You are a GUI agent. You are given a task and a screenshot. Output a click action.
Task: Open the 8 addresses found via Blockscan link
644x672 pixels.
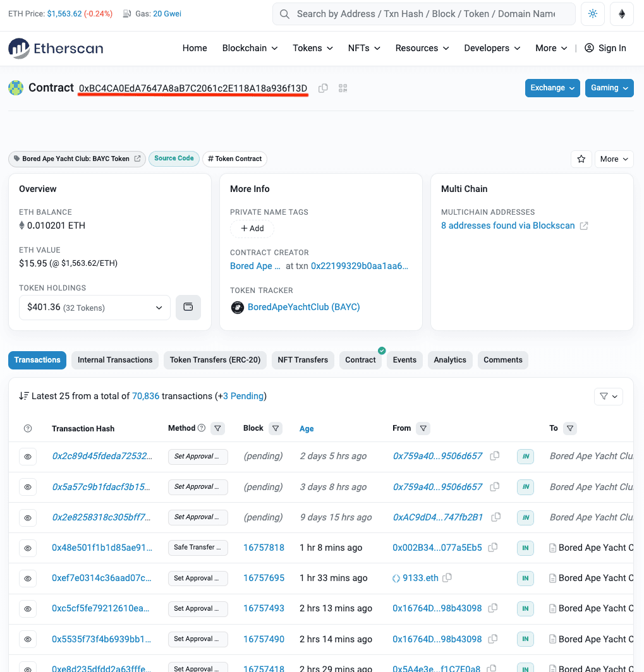507,226
